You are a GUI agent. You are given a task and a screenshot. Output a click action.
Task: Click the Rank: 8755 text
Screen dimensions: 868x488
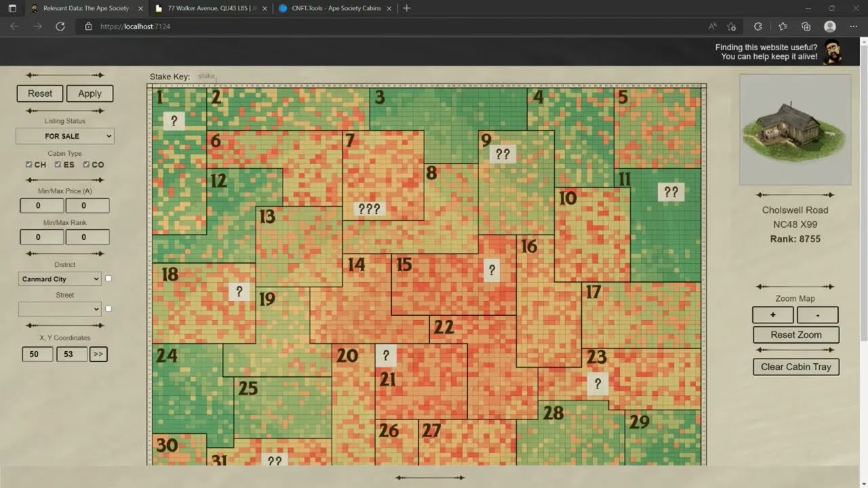pyautogui.click(x=795, y=239)
